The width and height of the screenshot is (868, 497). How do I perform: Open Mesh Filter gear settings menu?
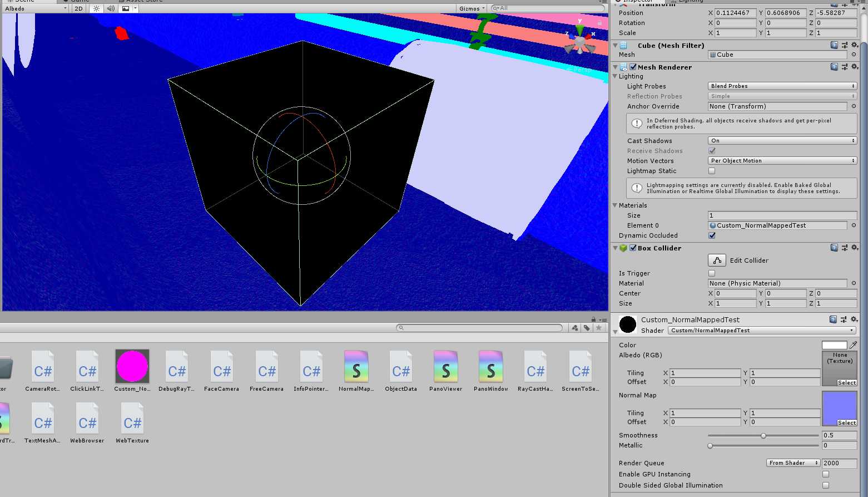[855, 45]
